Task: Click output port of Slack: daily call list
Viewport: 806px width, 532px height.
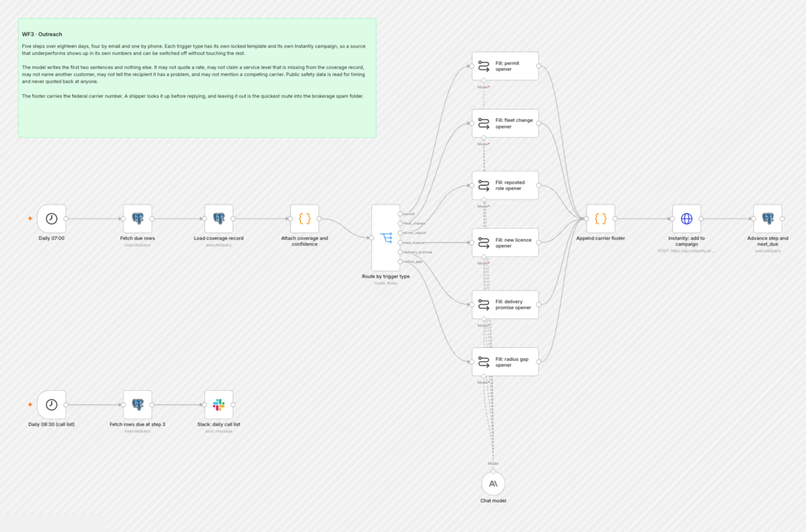Action: point(233,405)
